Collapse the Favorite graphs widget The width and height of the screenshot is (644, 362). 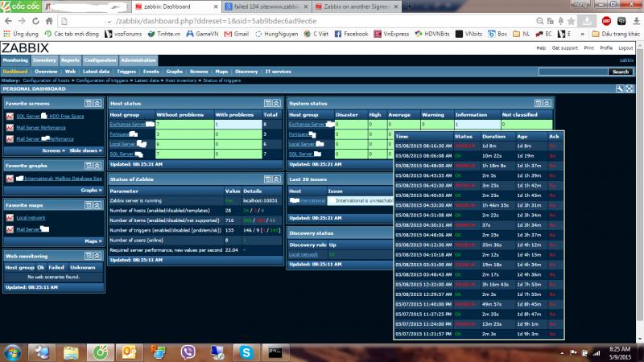click(97, 166)
